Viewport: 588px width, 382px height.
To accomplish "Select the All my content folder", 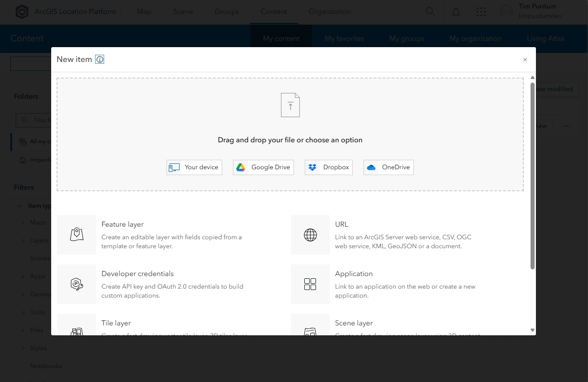I will tap(31, 141).
